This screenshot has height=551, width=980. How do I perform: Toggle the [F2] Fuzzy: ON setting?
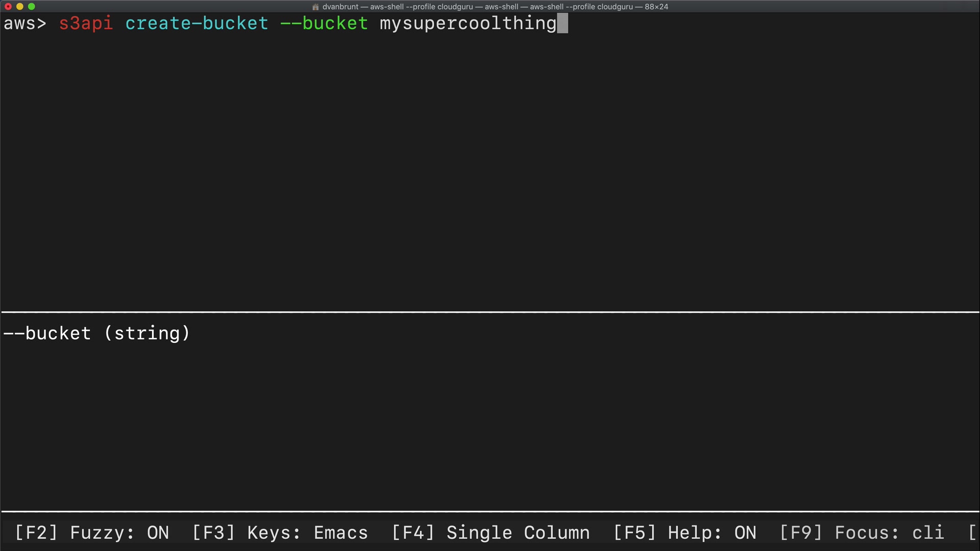92,533
